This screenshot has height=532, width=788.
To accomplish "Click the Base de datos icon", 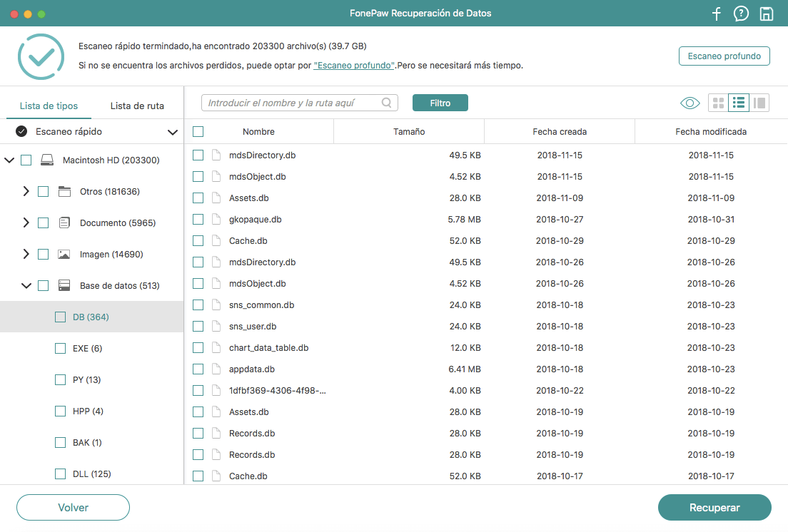I will point(64,285).
